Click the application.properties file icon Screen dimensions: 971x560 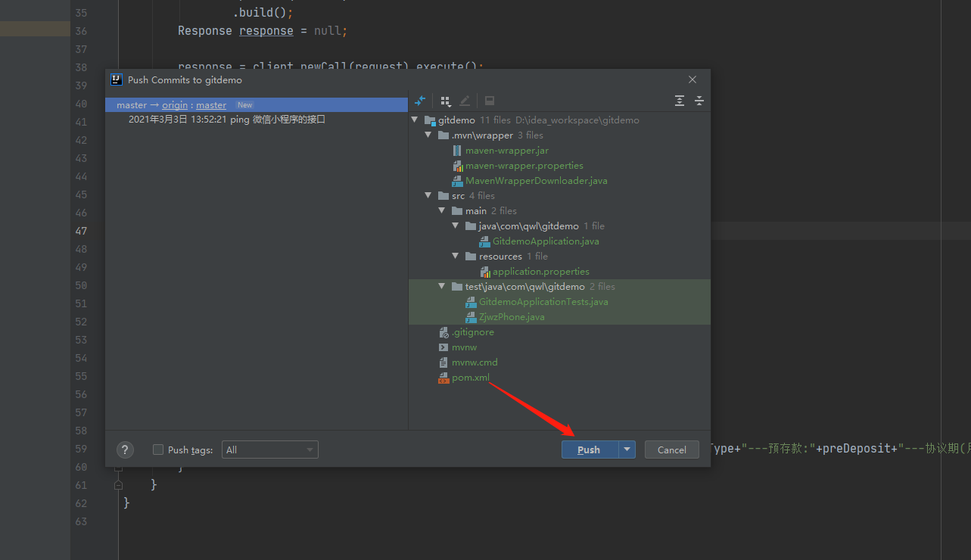pos(484,272)
